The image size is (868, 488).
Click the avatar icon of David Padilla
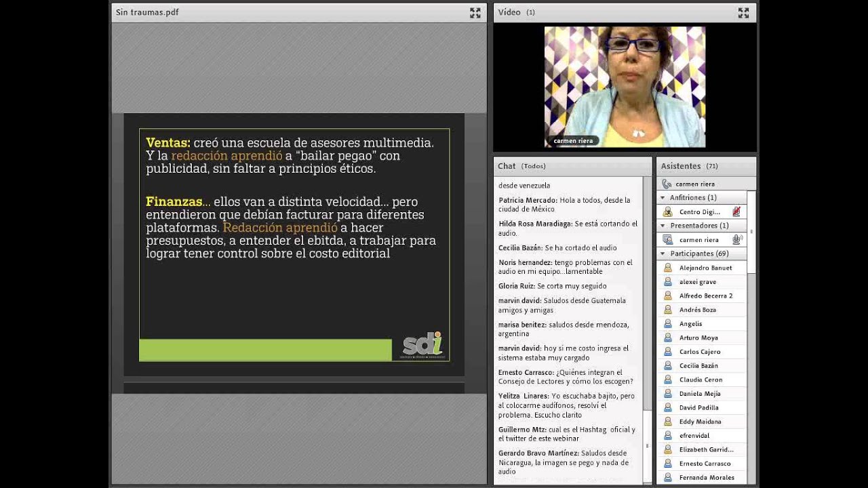[667, 407]
